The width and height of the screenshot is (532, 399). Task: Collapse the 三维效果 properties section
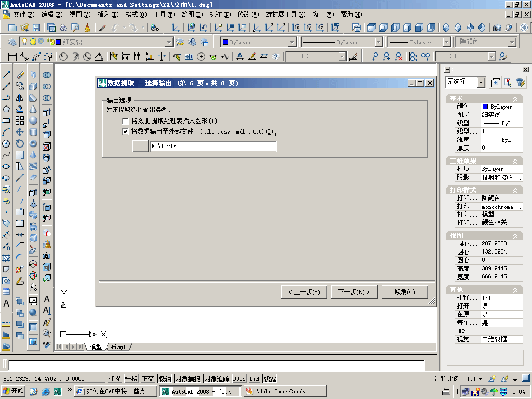pyautogui.click(x=515, y=161)
